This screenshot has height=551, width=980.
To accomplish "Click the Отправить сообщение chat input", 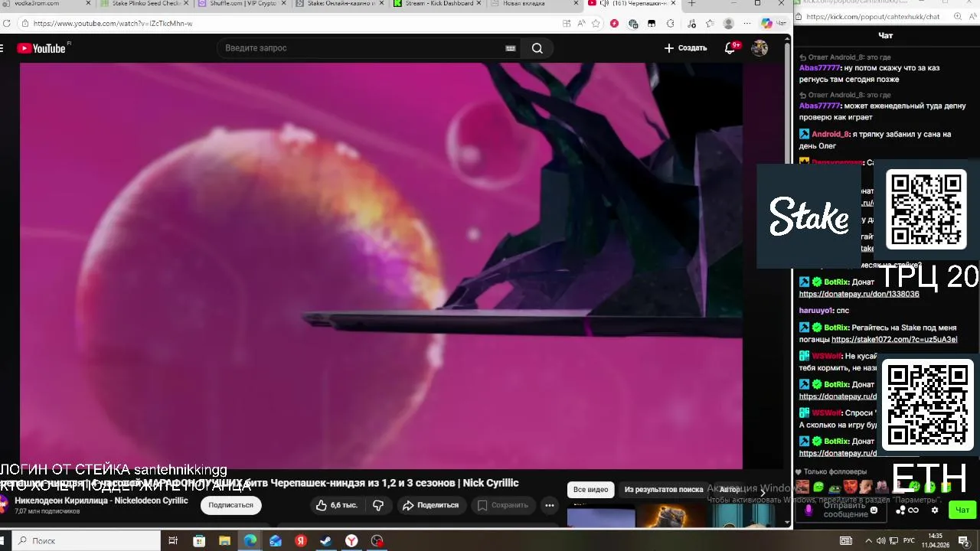I will 844,510.
